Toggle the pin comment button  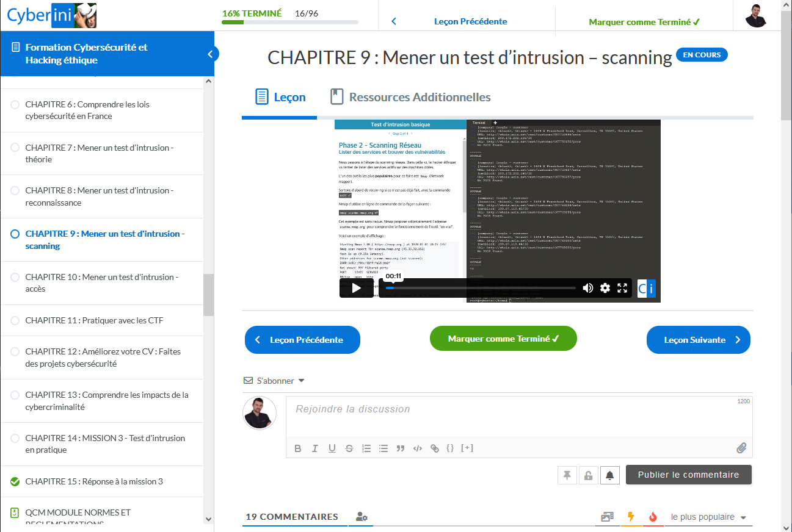click(567, 475)
